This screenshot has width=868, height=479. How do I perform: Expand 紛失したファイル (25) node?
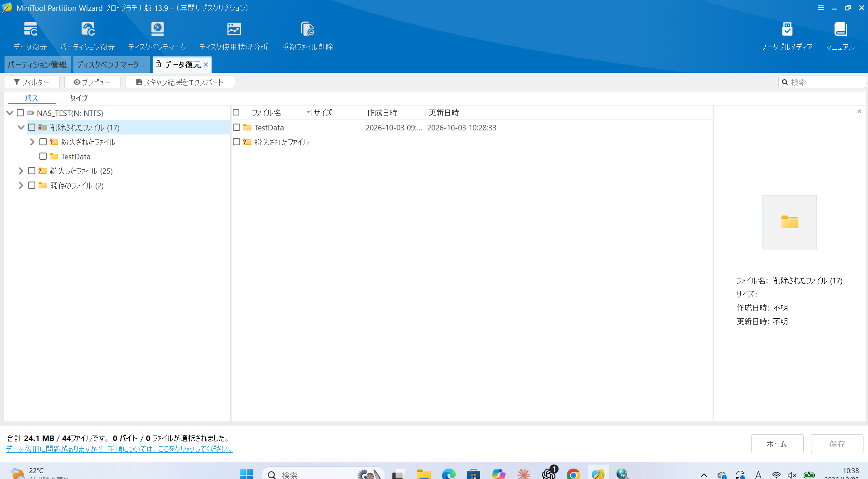point(21,171)
